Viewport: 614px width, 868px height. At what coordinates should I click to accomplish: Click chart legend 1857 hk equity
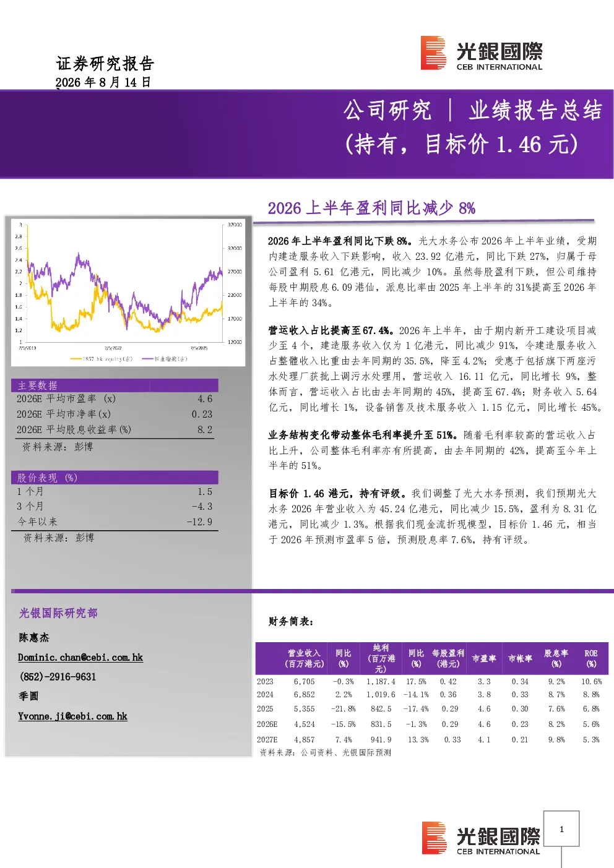(x=102, y=359)
